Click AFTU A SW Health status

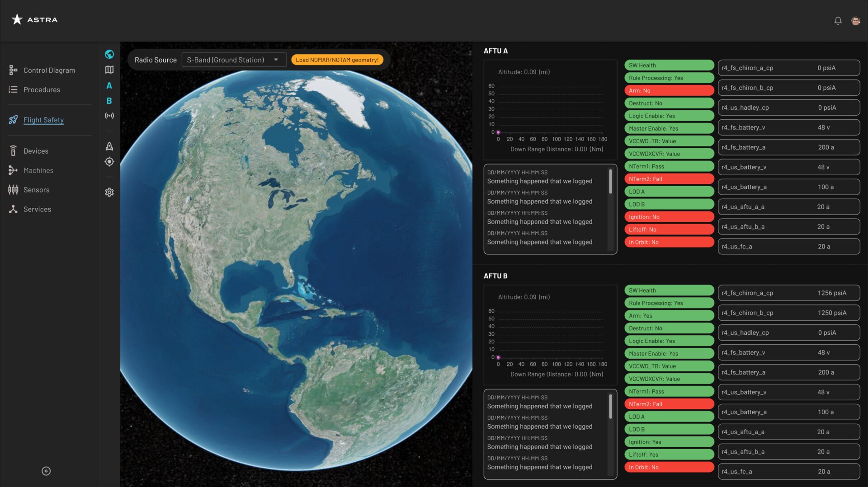click(669, 65)
